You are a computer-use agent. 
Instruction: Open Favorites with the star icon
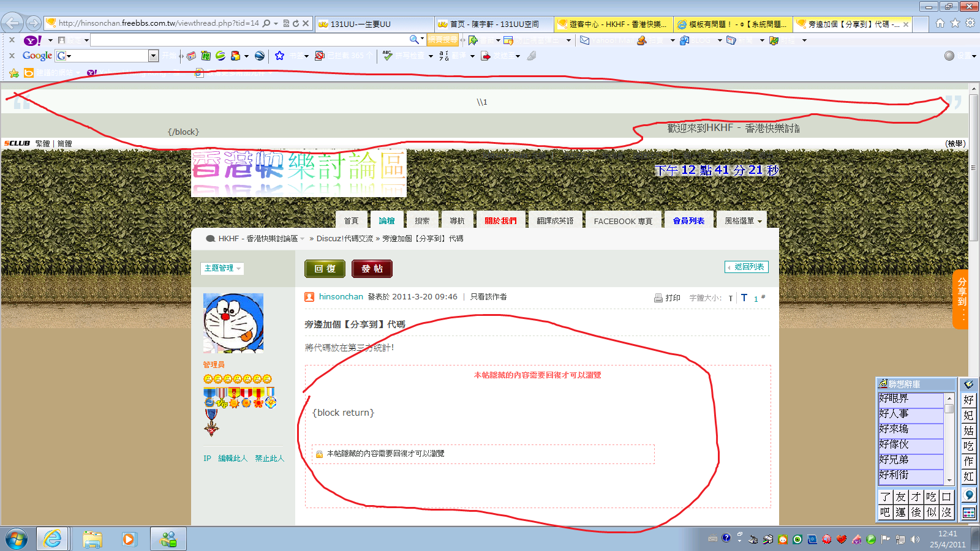pos(955,23)
